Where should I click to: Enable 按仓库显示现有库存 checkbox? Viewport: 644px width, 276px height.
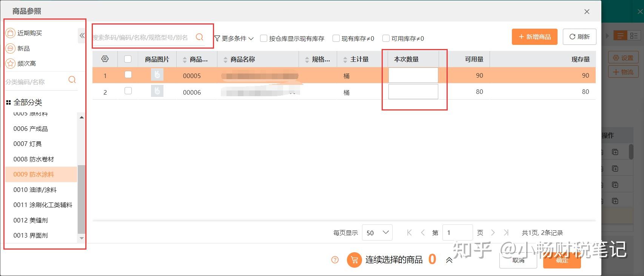[x=263, y=38]
